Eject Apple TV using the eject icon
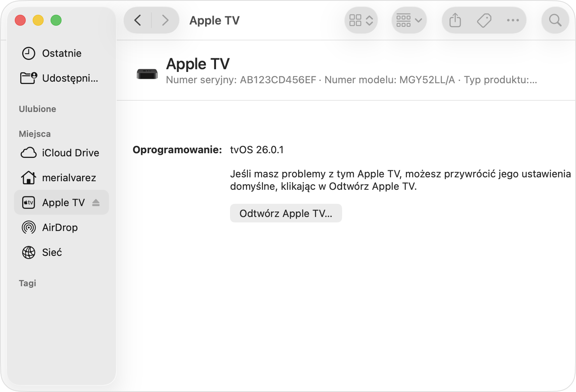The image size is (576, 392). tap(96, 203)
